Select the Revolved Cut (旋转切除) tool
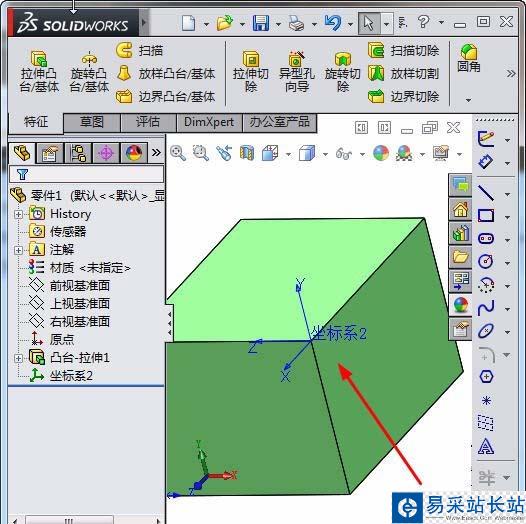This screenshot has height=524, width=526. [342, 71]
